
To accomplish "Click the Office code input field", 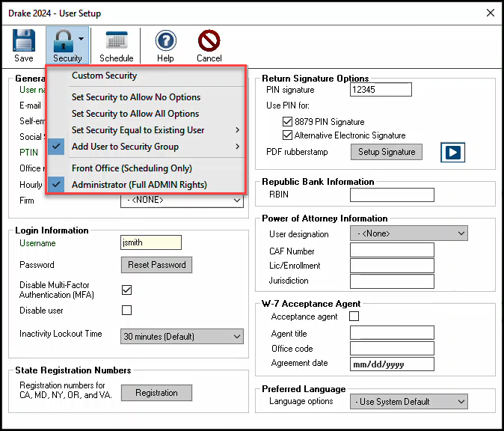I will [x=392, y=349].
